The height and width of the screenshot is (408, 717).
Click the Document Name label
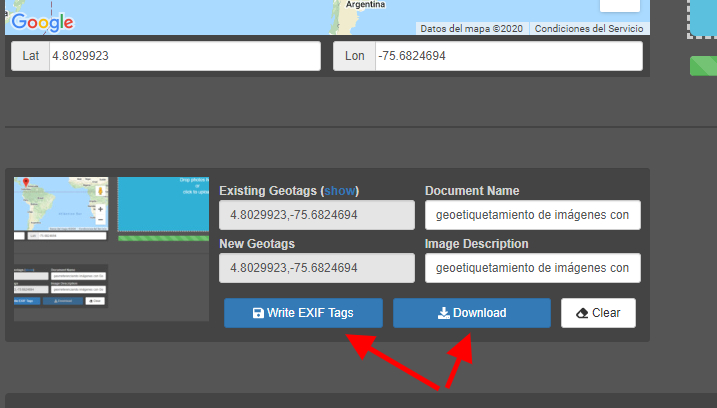pos(472,191)
